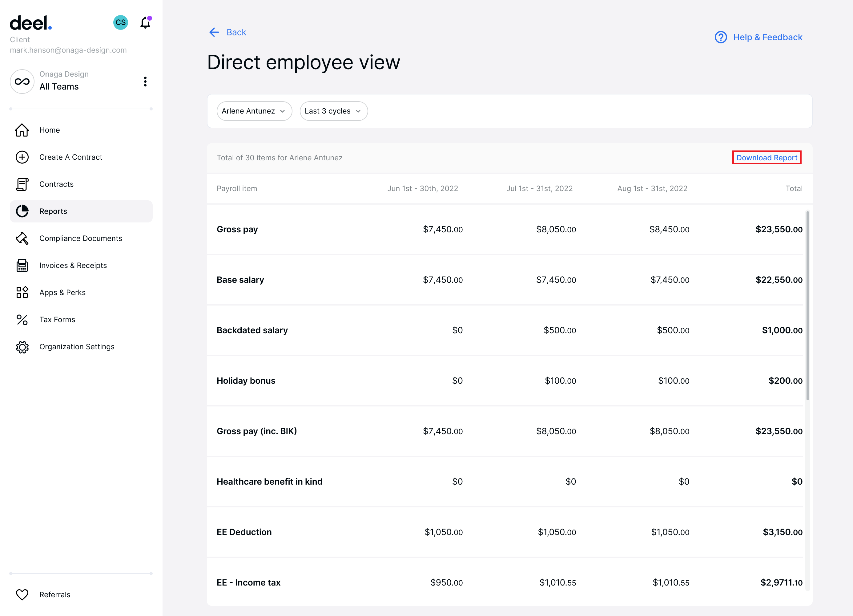Image resolution: width=853 pixels, height=616 pixels.
Task: Click the Download Report link
Action: click(x=766, y=158)
